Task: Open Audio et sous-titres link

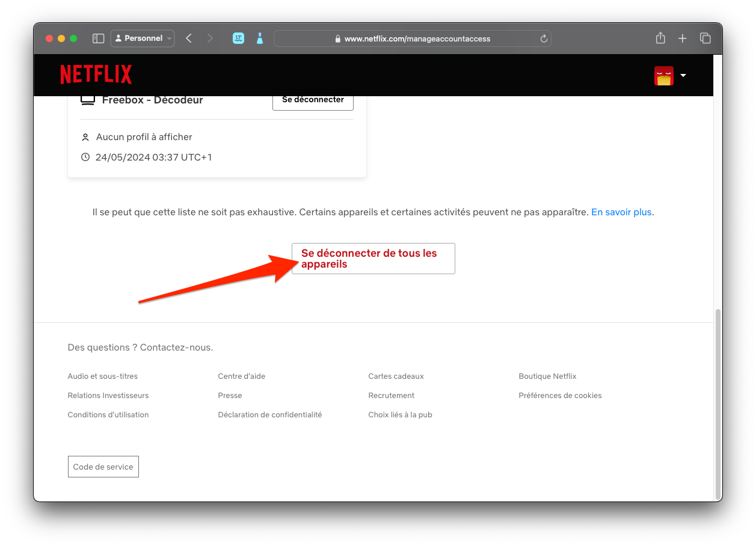Action: click(103, 376)
